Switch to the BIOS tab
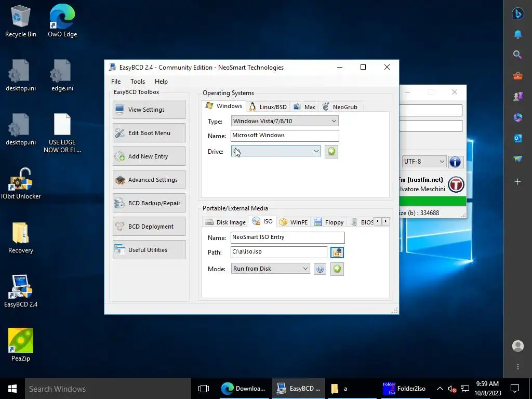The image size is (532, 399). pyautogui.click(x=362, y=222)
